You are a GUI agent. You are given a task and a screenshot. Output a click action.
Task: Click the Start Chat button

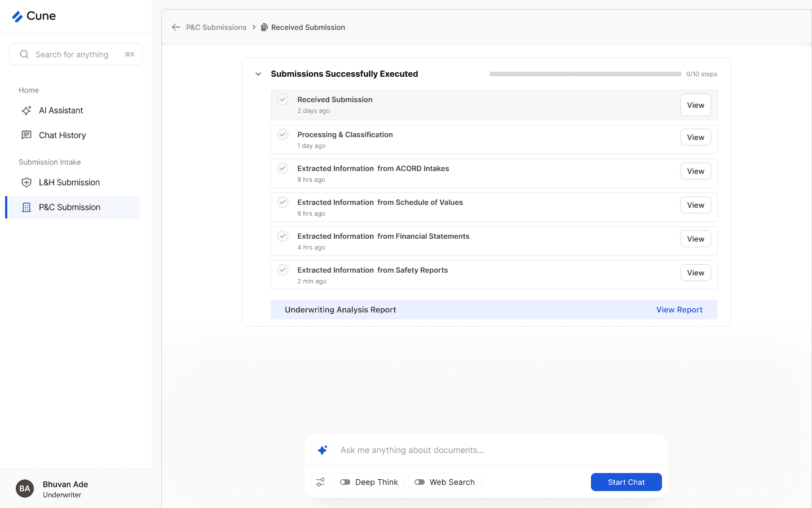click(x=626, y=482)
